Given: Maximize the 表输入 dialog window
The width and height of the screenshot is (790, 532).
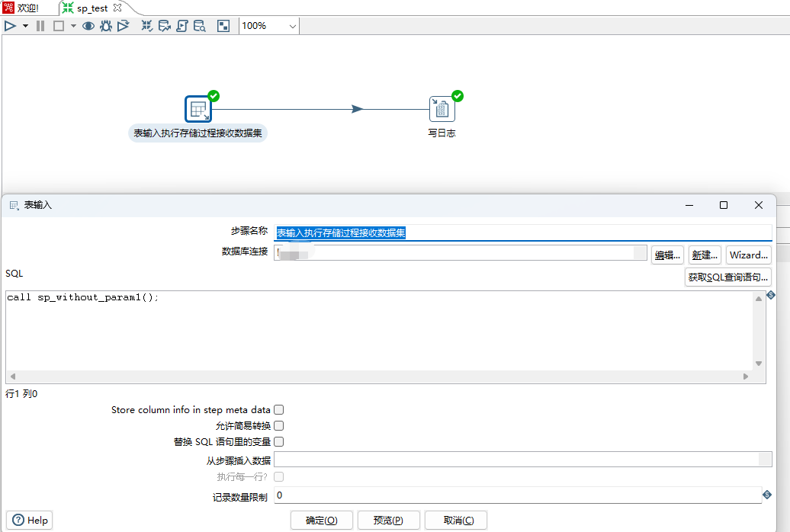Looking at the screenshot, I should point(724,205).
